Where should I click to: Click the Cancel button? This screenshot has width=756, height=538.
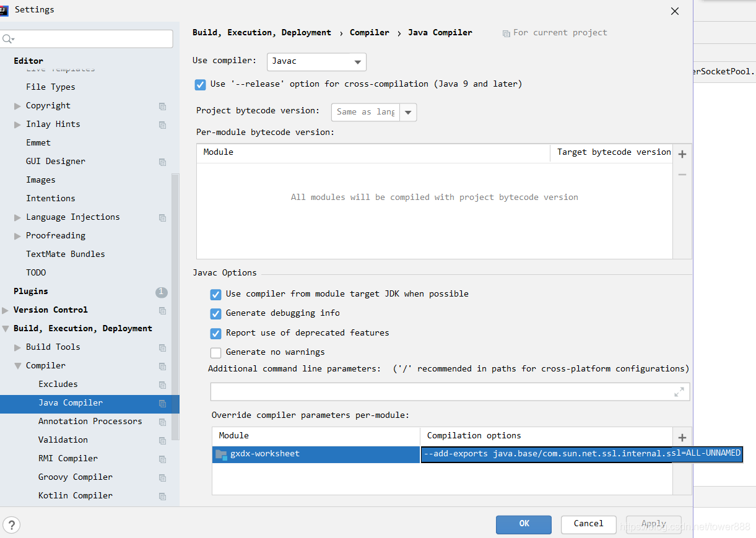tap(589, 524)
